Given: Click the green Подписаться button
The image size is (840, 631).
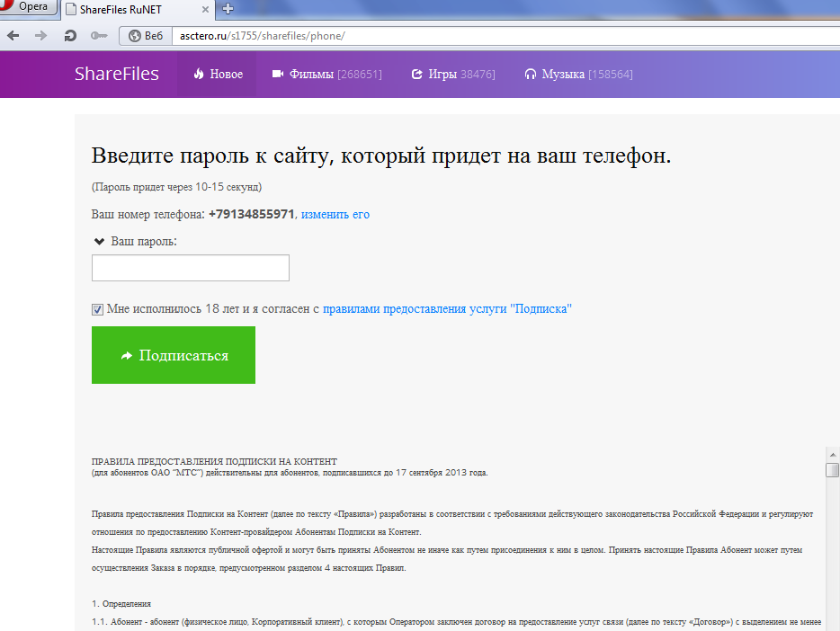Looking at the screenshot, I should tap(174, 355).
